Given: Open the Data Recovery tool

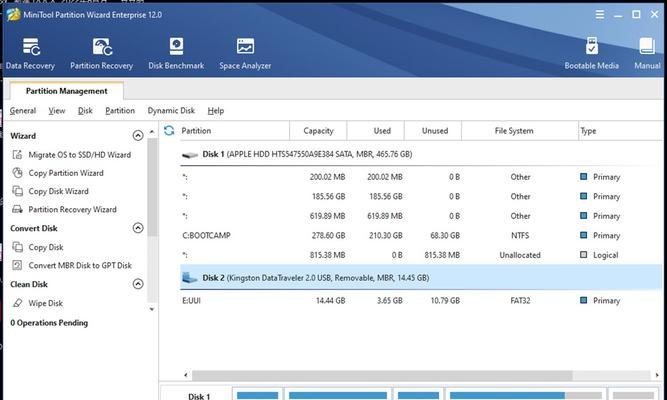Looking at the screenshot, I should [30, 53].
